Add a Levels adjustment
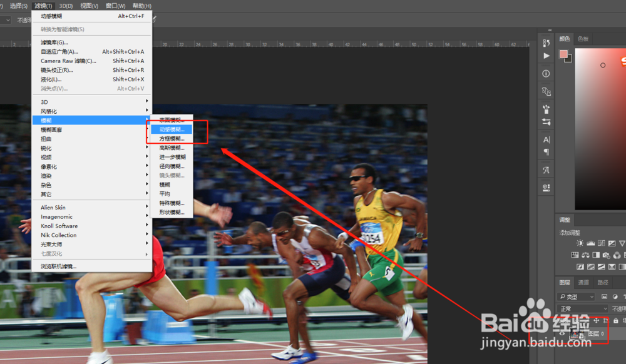This screenshot has width=626, height=364. pos(590,243)
